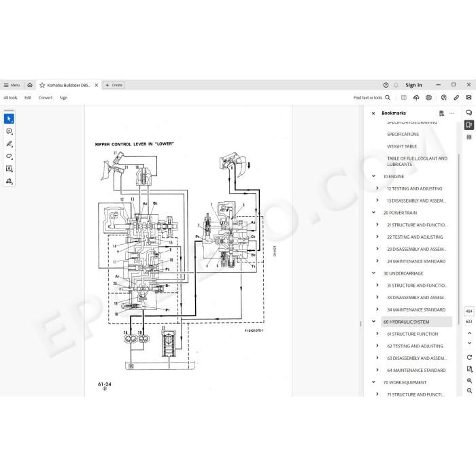This screenshot has width=476, height=476.
Task: Click the Save file icon
Action: tap(404, 98)
